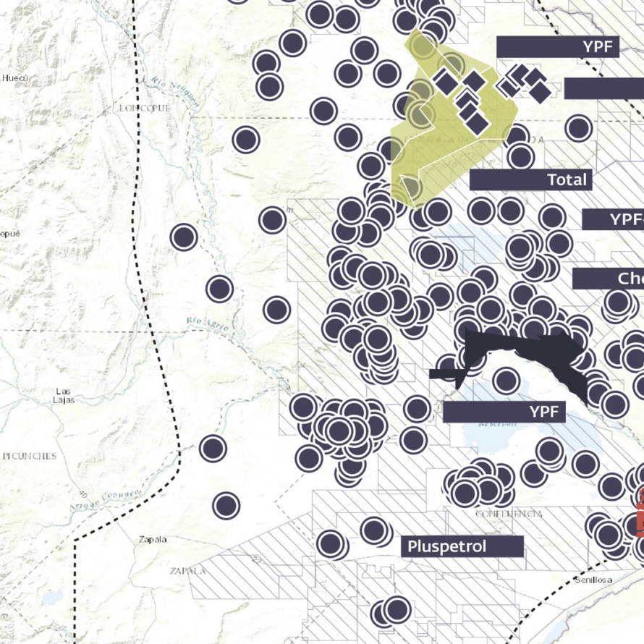Select the Pluspetrol operator label
This screenshot has width=644, height=644.
point(462,546)
